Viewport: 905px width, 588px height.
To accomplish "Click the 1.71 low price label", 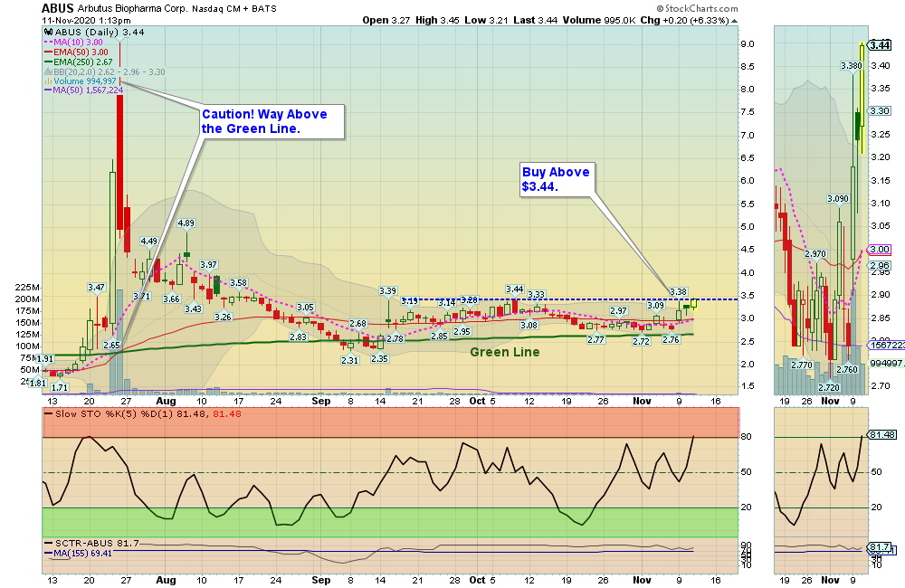I will [60, 387].
